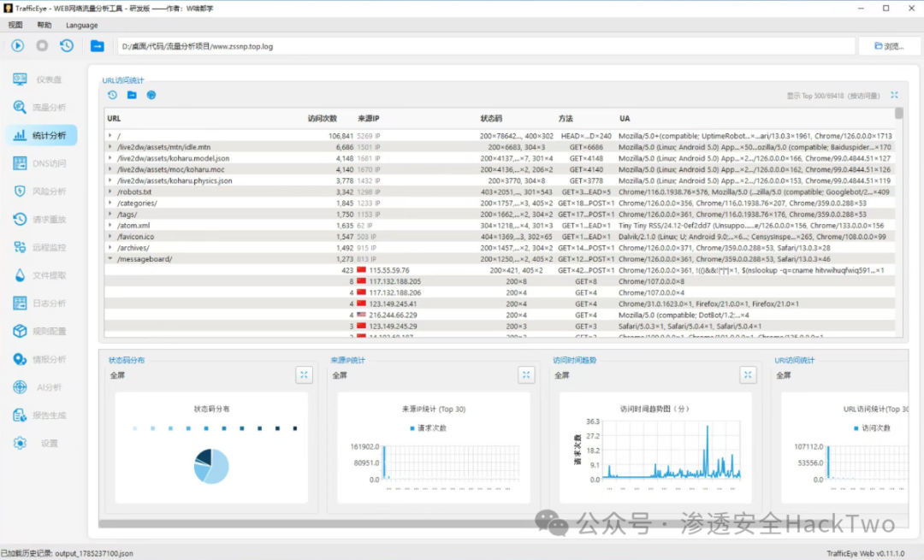Click the /archives/ URL entry
Viewport: 924px width, 560px height.
tap(133, 248)
